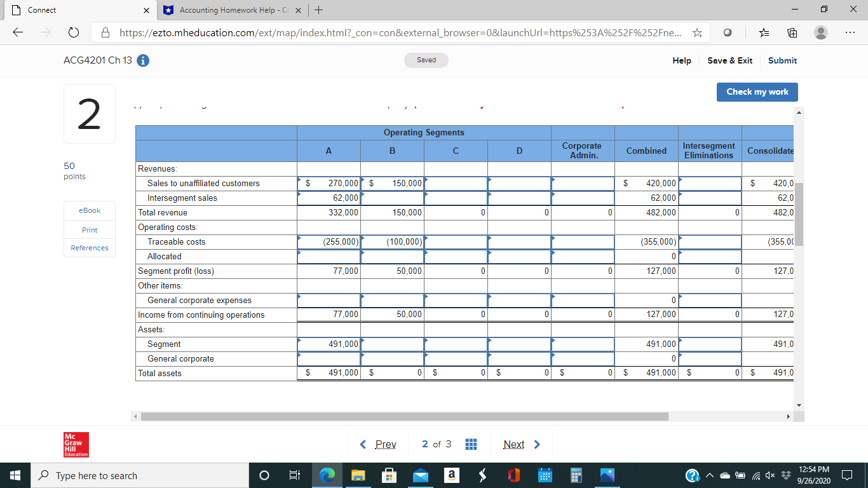Click Submit in the top right
Screen dimensions: 868x488
click(x=782, y=61)
